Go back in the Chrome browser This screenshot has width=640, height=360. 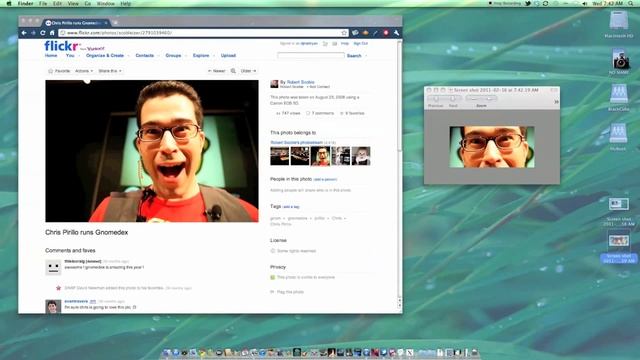(24, 33)
